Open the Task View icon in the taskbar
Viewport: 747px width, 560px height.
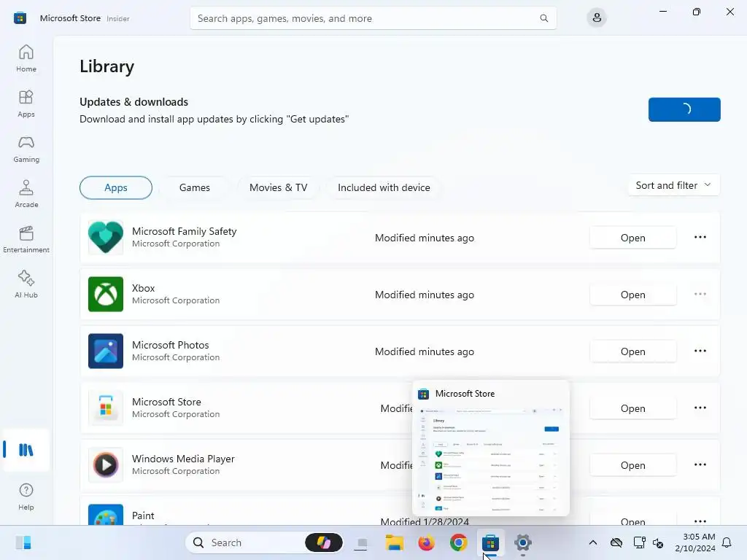[361, 542]
